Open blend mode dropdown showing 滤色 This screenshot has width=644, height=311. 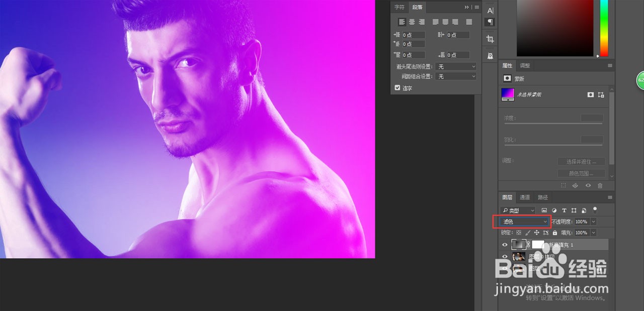point(525,222)
